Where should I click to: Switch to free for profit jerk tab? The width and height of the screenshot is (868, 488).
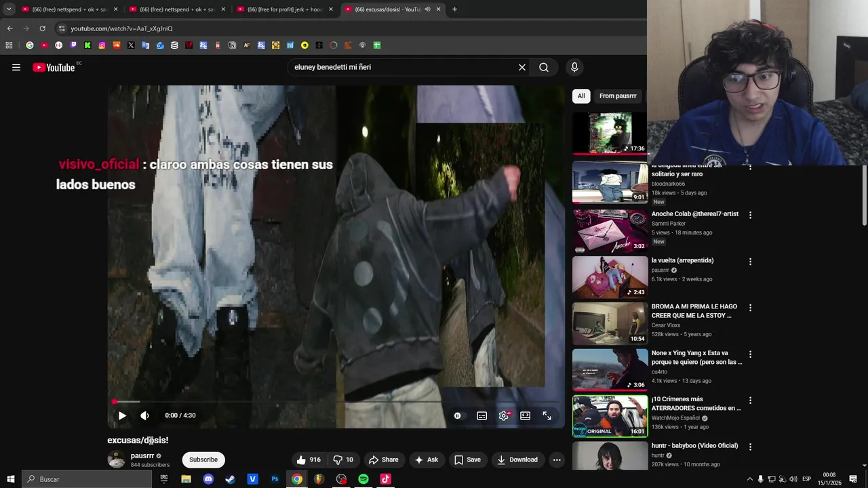click(x=285, y=9)
